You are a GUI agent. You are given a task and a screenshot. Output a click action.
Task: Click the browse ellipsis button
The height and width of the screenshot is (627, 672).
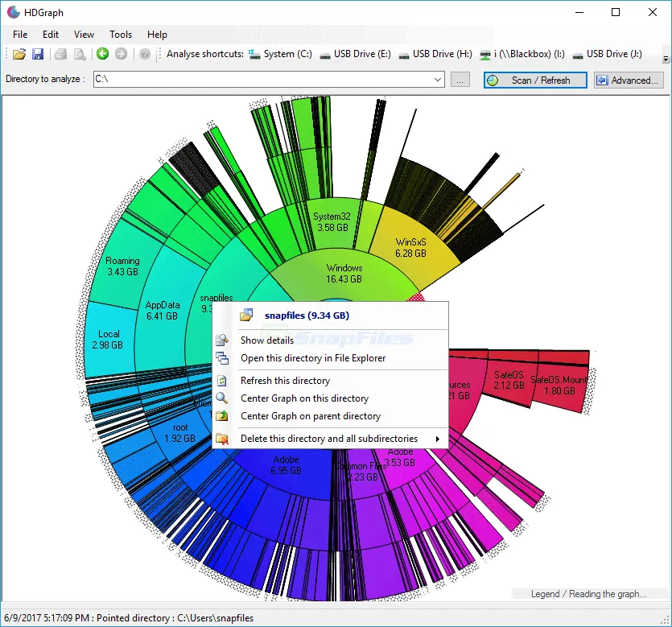[460, 80]
